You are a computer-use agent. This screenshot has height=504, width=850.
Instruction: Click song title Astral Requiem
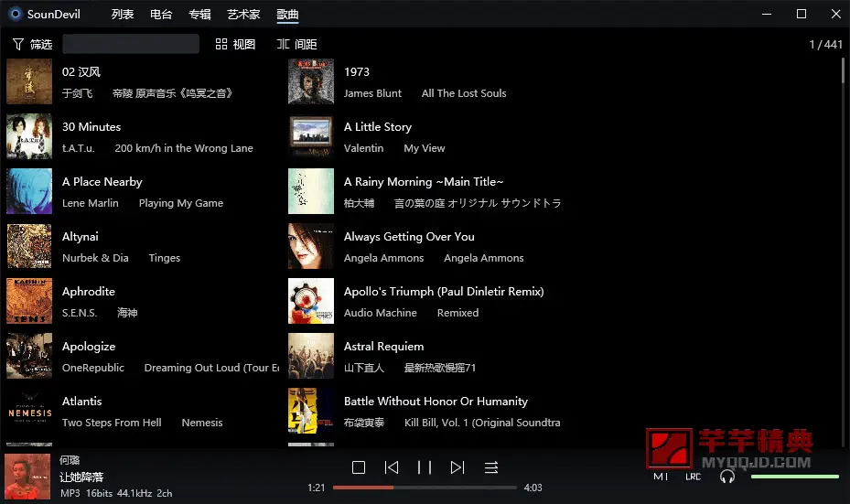point(383,347)
